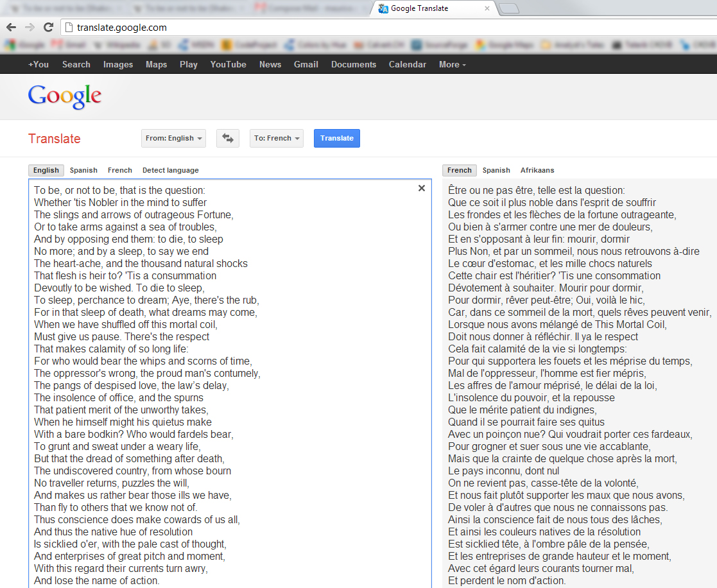Click the translated line 'Et perdent le nom d'action.'
Viewport: 717px width, 588px height.
click(x=506, y=581)
